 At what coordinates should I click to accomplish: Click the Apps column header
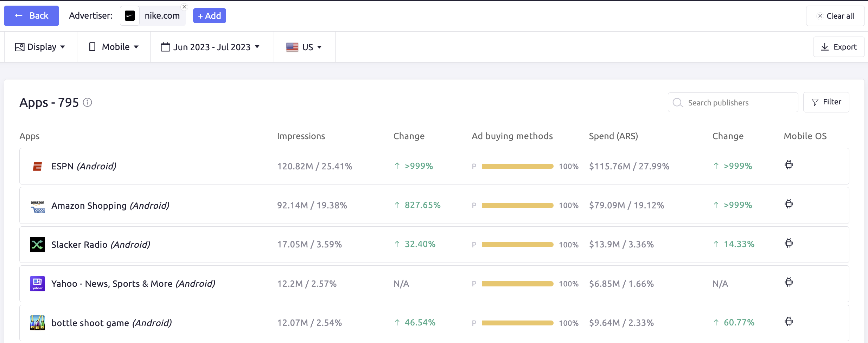click(x=30, y=136)
